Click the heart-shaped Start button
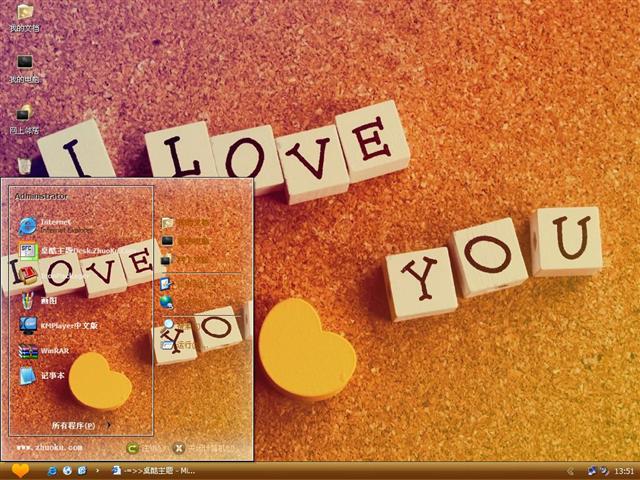This screenshot has width=640, height=480. pos(20,470)
